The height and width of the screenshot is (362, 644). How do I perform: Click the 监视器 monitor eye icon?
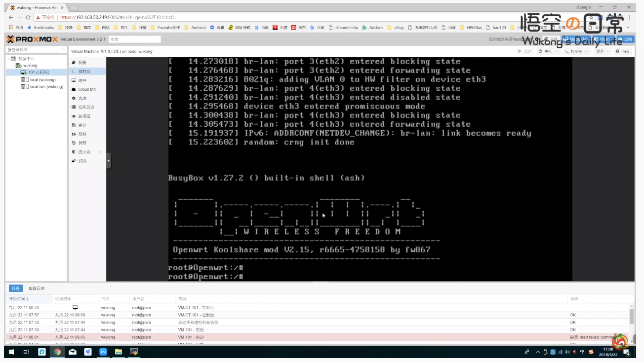click(74, 116)
